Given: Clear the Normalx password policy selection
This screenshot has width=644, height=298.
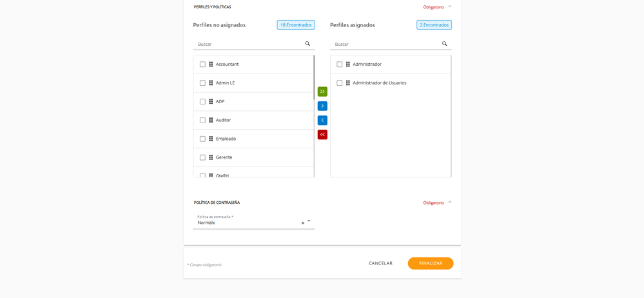Looking at the screenshot, I should pyautogui.click(x=303, y=223).
